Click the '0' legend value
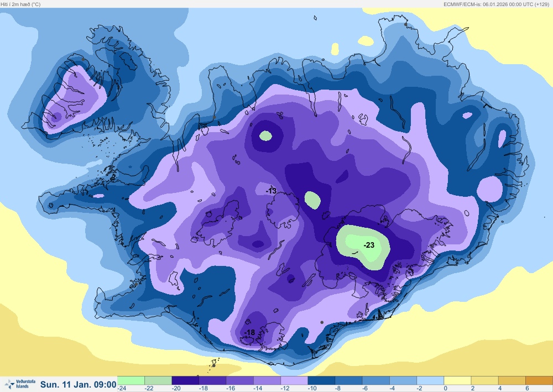The image size is (553, 392). coord(445,388)
